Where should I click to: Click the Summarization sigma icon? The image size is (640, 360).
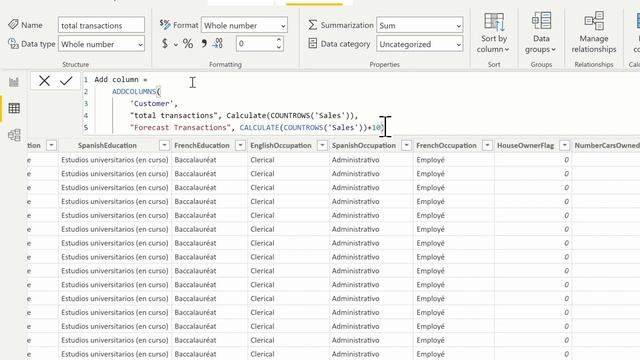pos(313,25)
